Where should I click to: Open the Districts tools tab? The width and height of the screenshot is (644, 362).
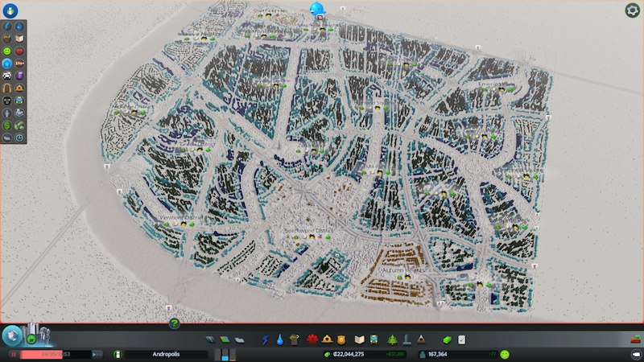pyautogui.click(x=238, y=339)
